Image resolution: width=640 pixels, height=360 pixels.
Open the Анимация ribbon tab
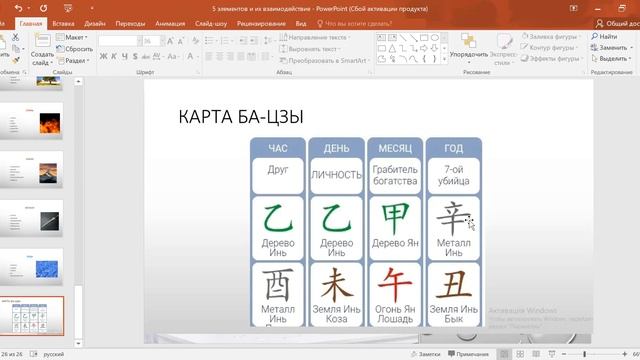click(170, 24)
